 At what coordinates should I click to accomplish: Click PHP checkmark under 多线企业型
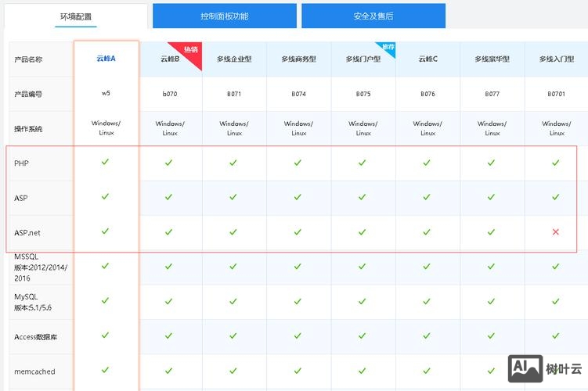pos(233,163)
